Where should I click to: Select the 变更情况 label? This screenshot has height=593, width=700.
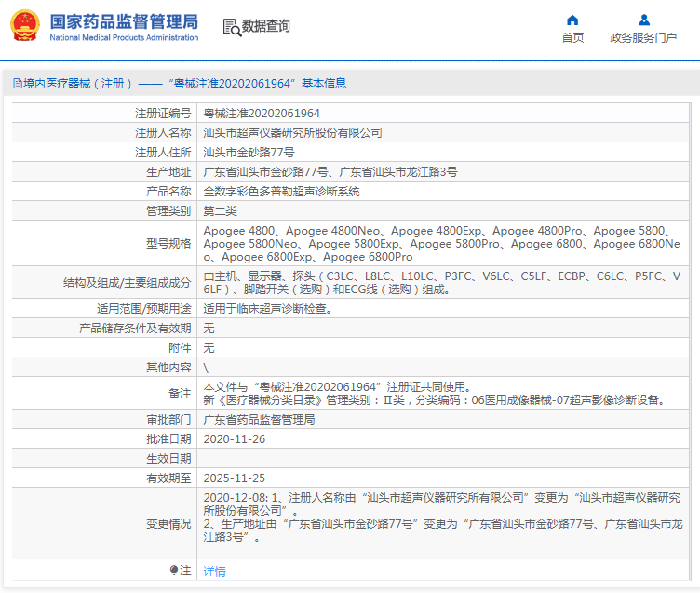click(168, 524)
